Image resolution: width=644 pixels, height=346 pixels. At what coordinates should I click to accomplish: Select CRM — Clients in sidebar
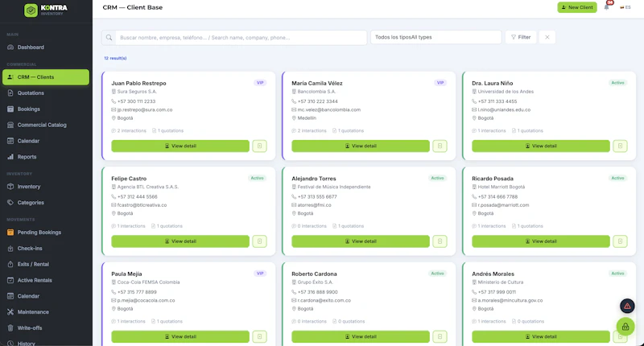[46, 77]
